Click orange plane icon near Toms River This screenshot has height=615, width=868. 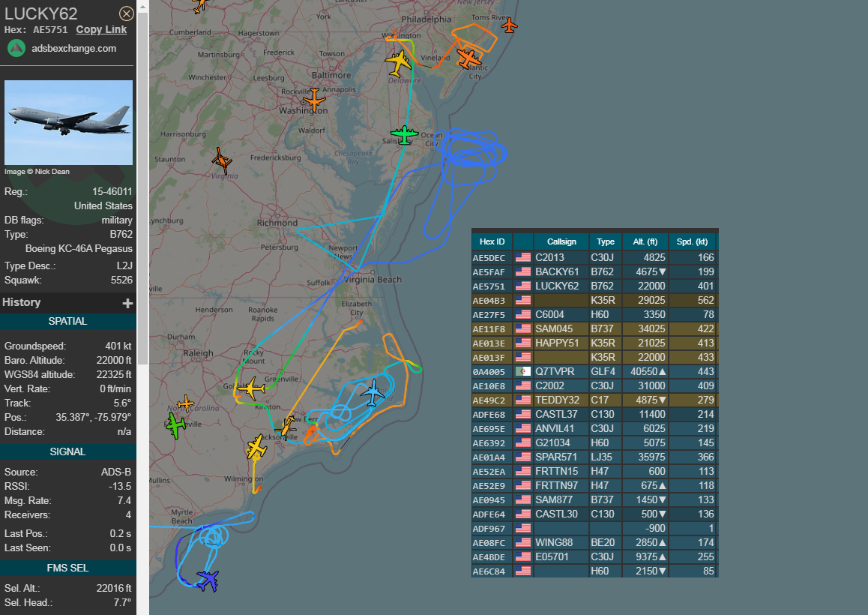[509, 25]
